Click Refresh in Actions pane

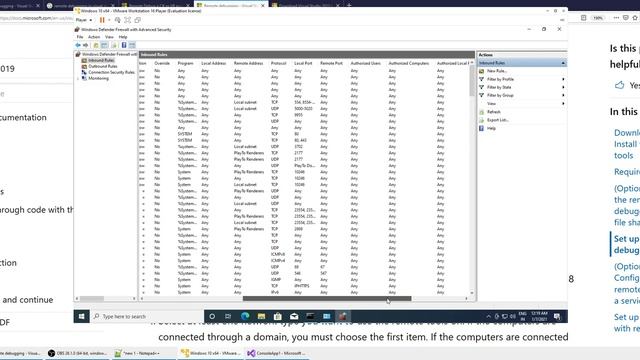(x=493, y=112)
